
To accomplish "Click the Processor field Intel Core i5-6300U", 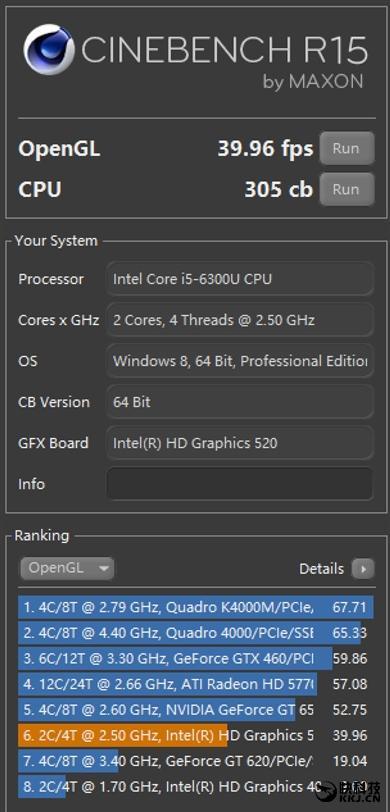I will (x=239, y=279).
